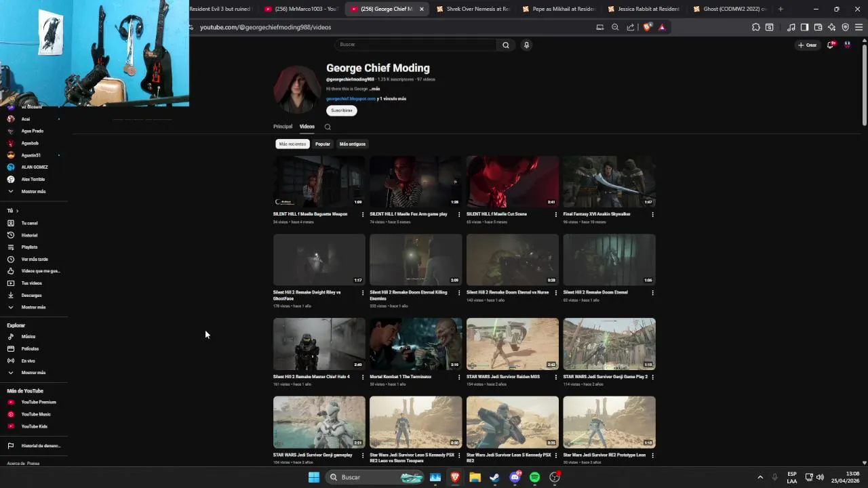Open options menu for SILENT HILL f Maelle Baguette Weapon
The height and width of the screenshot is (488, 868).
point(363,215)
